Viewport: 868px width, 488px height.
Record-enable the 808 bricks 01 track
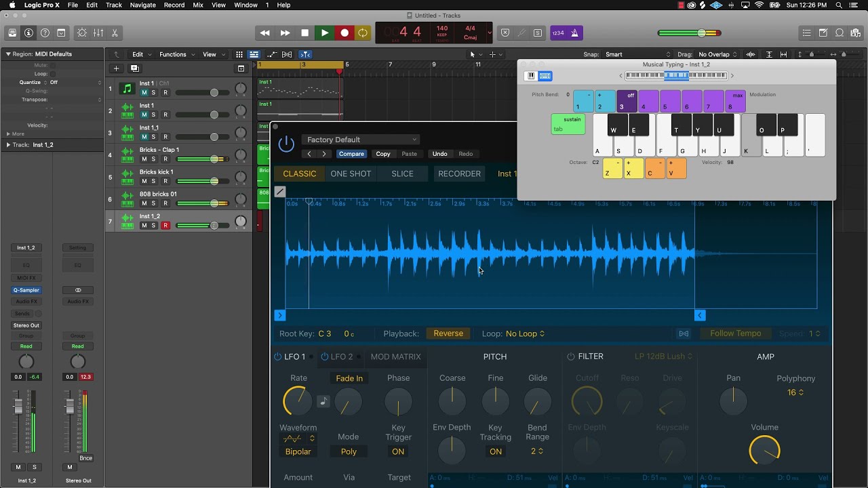[165, 203]
